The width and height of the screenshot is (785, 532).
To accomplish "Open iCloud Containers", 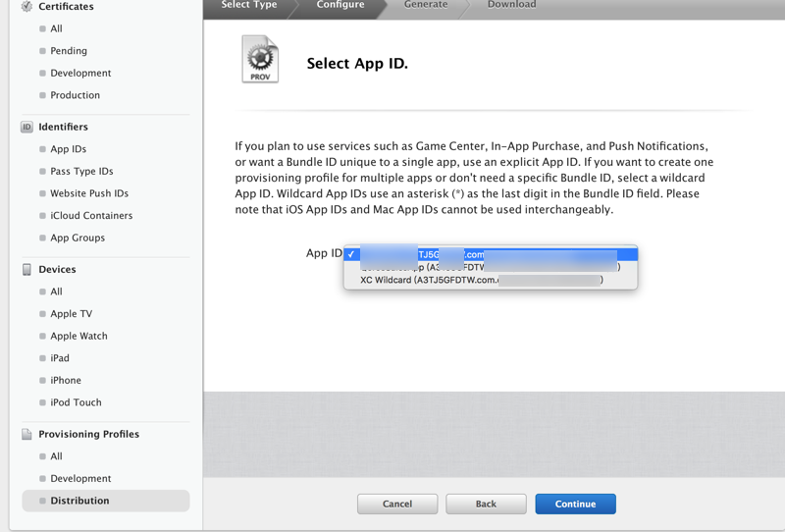I will coord(91,215).
